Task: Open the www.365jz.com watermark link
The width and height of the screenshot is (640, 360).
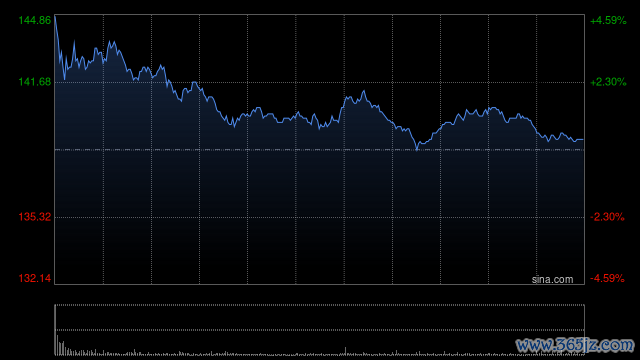Action: (x=575, y=345)
